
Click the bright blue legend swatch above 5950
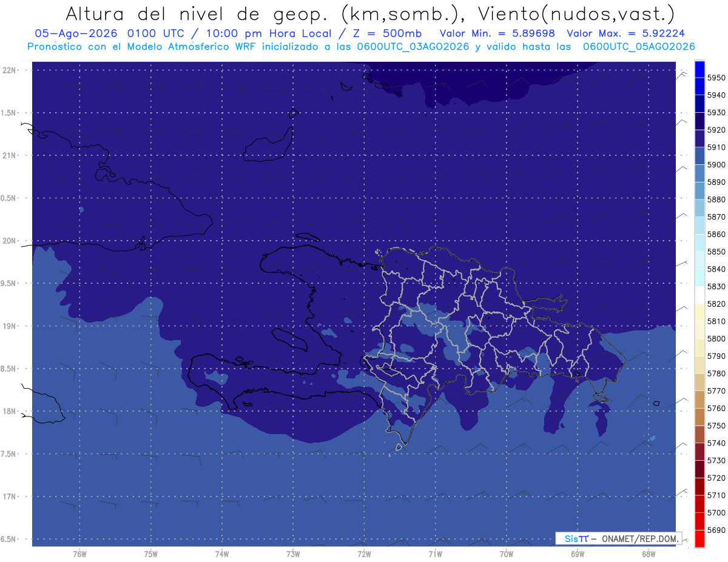(699, 69)
